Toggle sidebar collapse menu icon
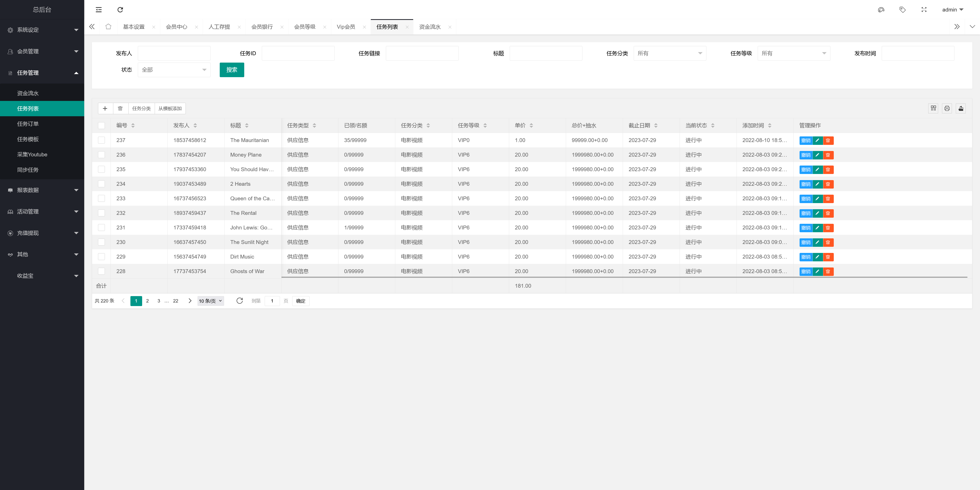The width and height of the screenshot is (980, 490). coord(99,9)
